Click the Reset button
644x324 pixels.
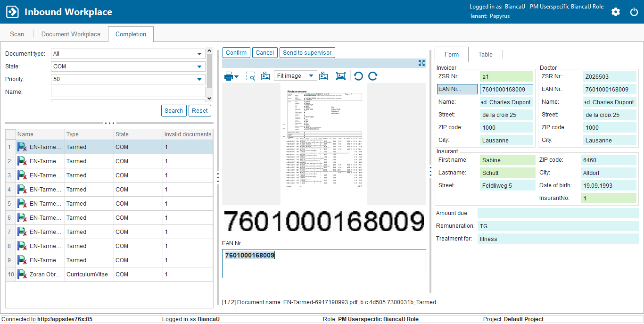200,111
